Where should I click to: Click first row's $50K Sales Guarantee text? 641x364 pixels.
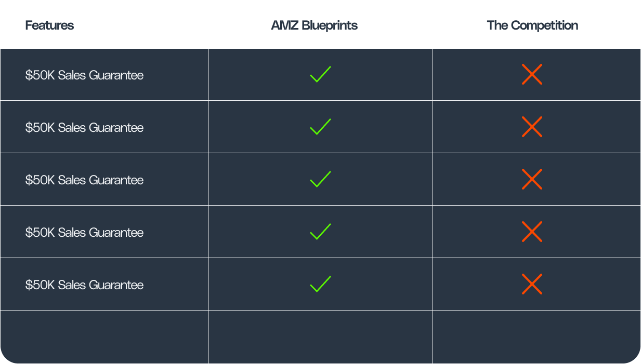pos(84,75)
